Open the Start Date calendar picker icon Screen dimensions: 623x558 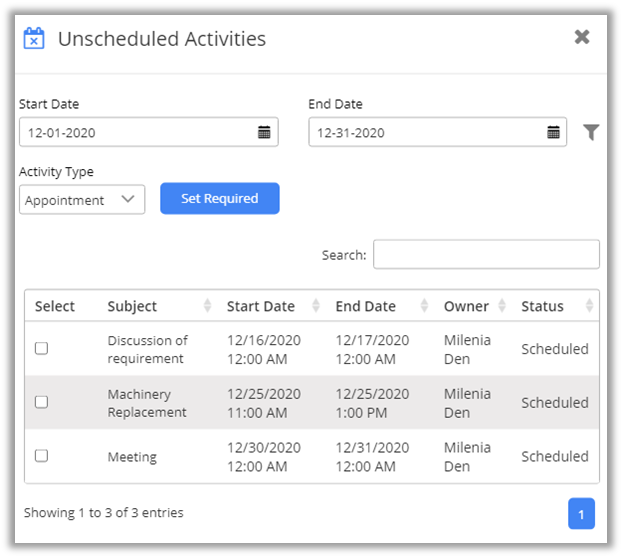point(264,132)
